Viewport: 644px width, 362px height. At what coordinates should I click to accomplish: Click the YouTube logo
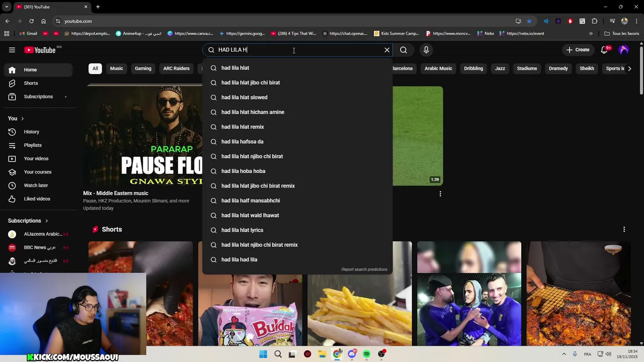(x=40, y=50)
